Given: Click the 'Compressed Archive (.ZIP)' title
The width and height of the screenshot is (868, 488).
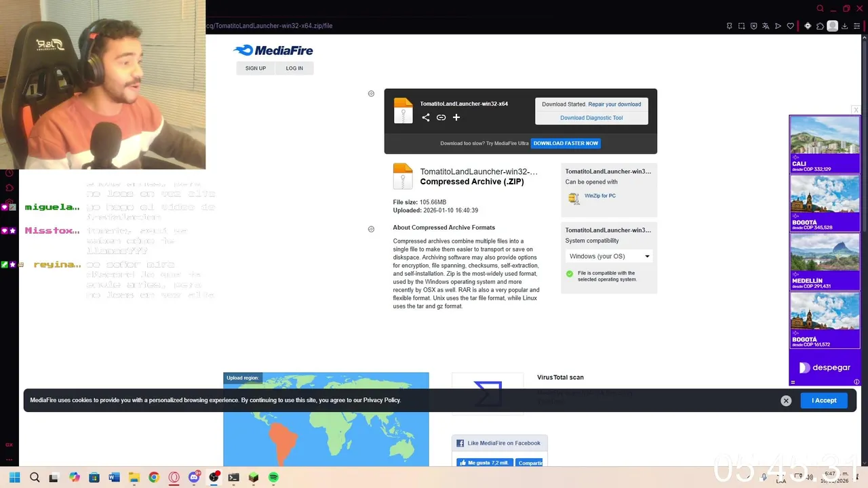Looking at the screenshot, I should pos(472,182).
